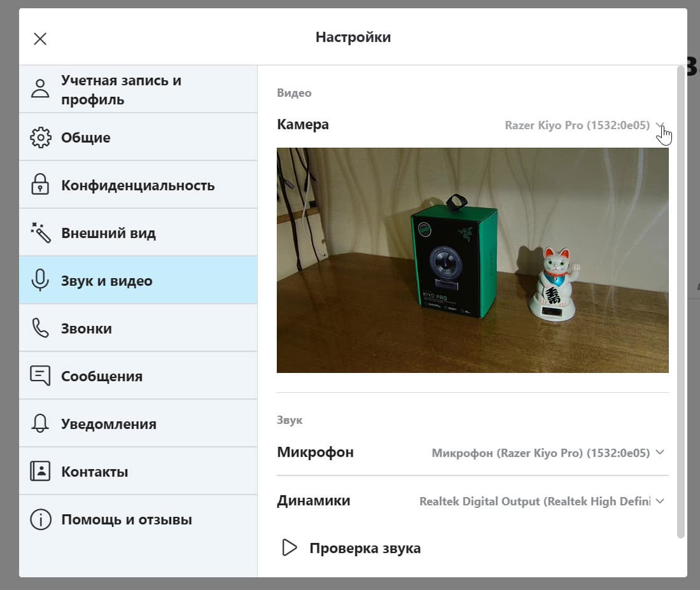The width and height of the screenshot is (700, 590).
Task: Click the settings panel vertical scrollbar
Action: point(680,302)
